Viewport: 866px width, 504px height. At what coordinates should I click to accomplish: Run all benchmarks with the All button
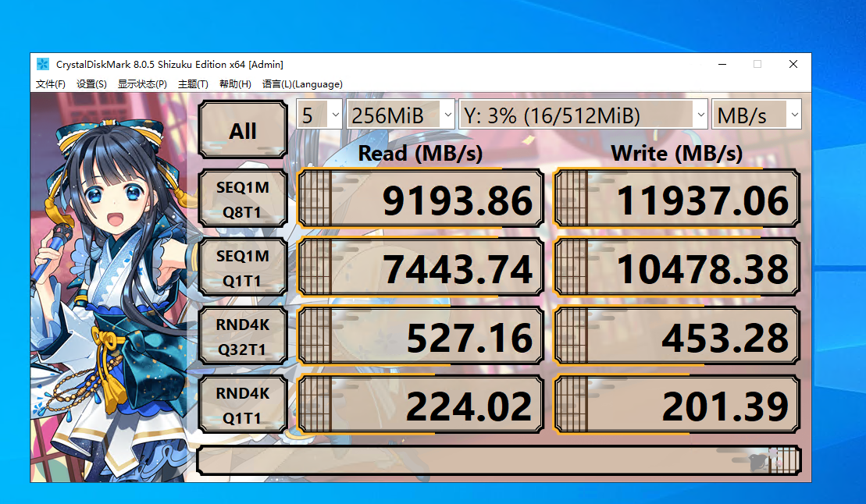pos(243,130)
